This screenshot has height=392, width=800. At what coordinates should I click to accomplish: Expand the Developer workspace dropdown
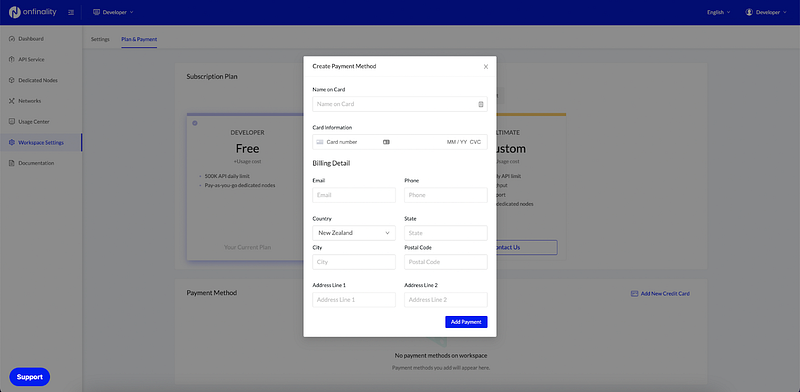(x=113, y=12)
